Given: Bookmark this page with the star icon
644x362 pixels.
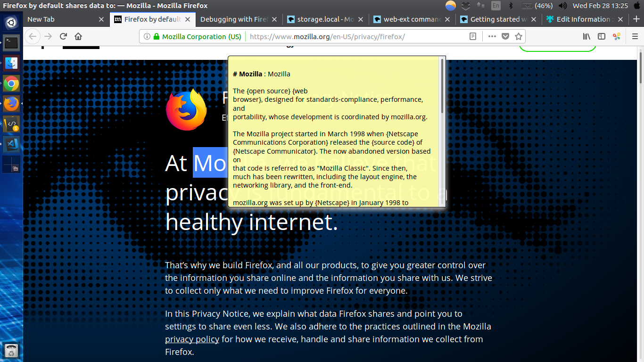Looking at the screenshot, I should 517,36.
